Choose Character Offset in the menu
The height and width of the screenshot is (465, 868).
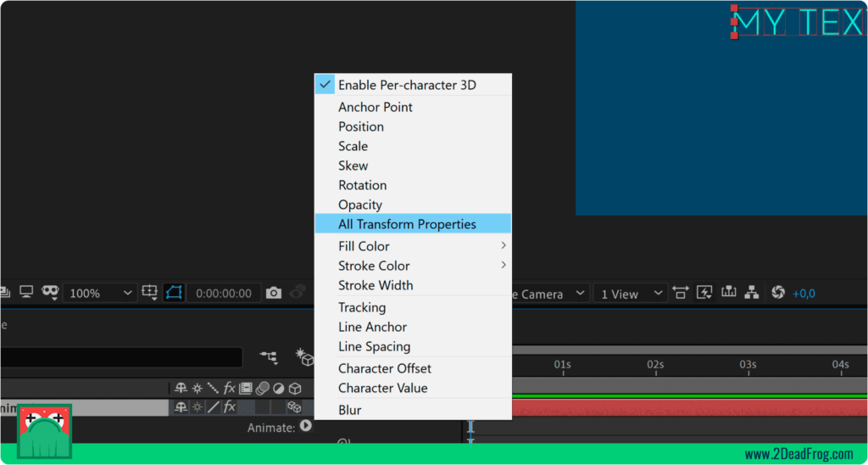[413, 368]
